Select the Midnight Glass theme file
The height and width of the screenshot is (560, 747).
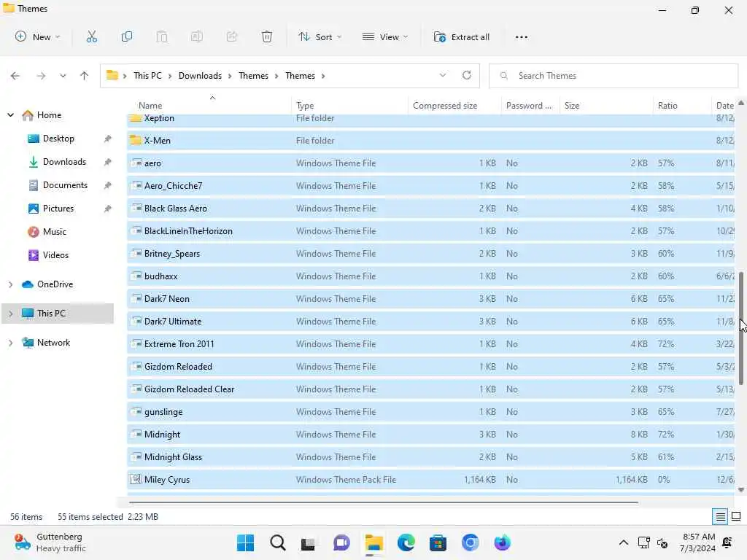[430, 456]
